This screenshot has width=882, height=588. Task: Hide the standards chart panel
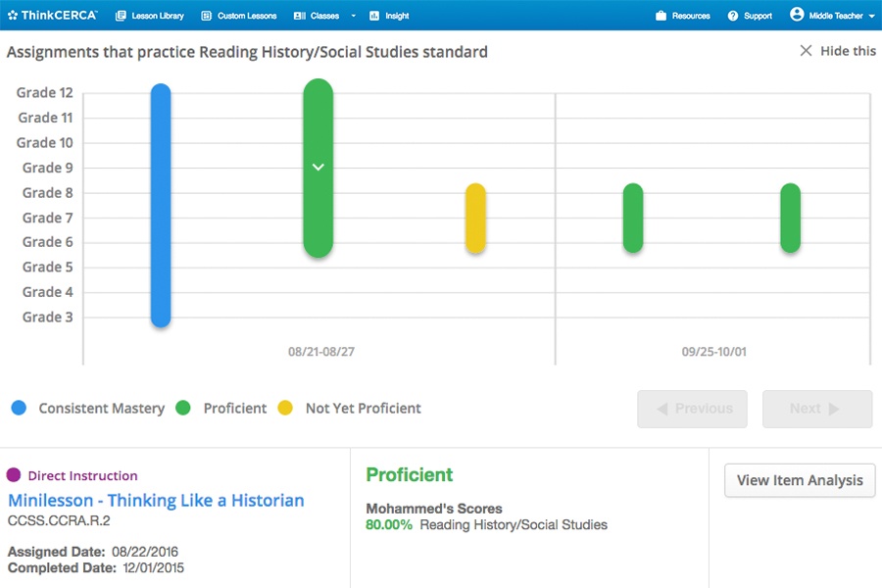pos(838,51)
